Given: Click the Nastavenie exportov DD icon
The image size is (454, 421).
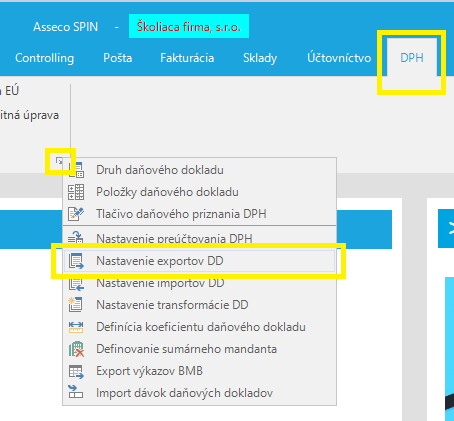Looking at the screenshot, I should click(x=76, y=261).
